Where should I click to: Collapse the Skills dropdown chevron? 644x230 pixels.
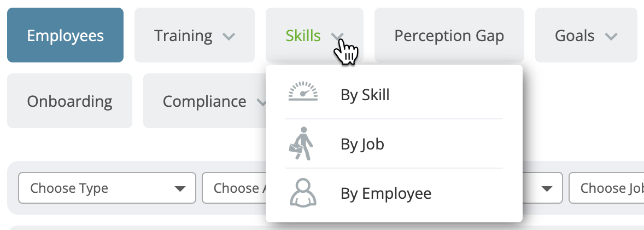[x=337, y=37]
